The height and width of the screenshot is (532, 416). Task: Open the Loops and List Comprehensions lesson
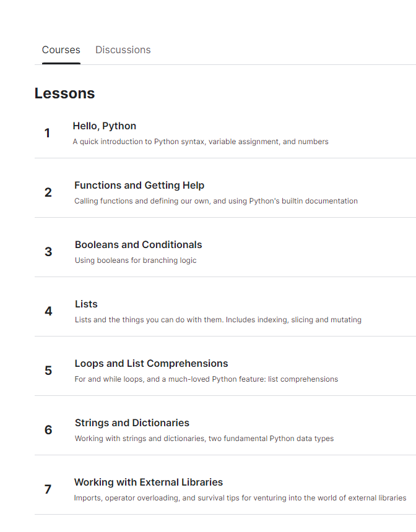(x=151, y=363)
